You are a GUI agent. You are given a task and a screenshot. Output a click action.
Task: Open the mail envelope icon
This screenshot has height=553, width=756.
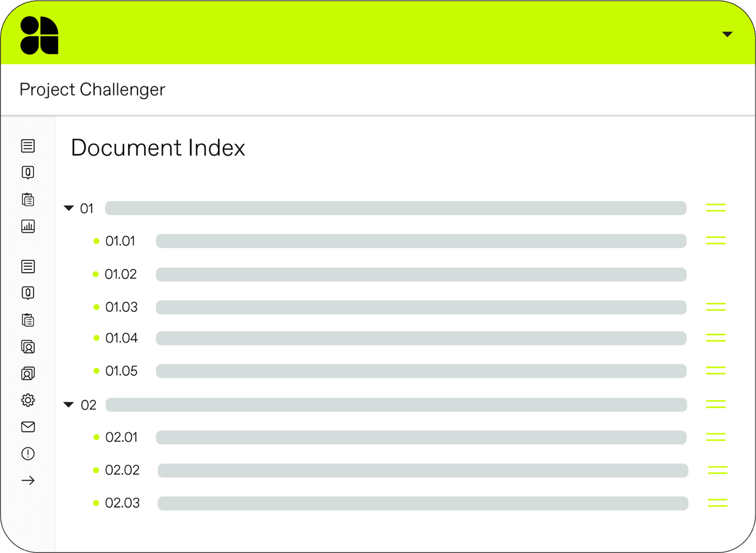pyautogui.click(x=28, y=427)
